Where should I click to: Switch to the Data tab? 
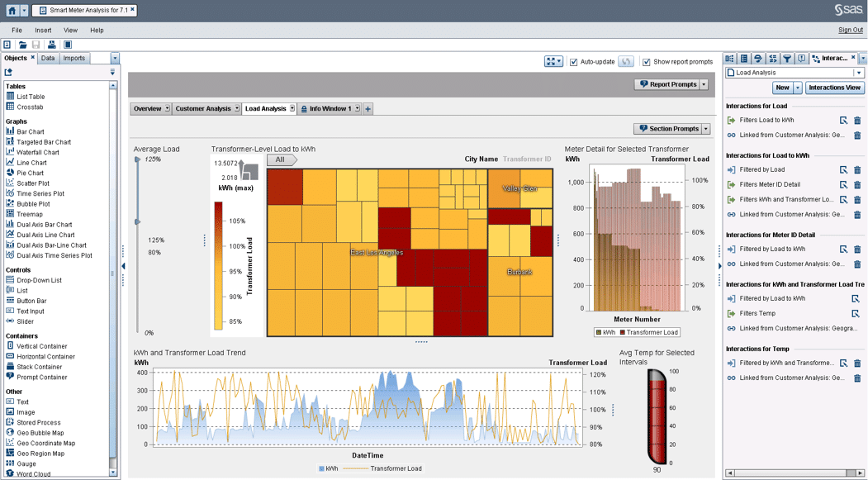click(x=48, y=58)
